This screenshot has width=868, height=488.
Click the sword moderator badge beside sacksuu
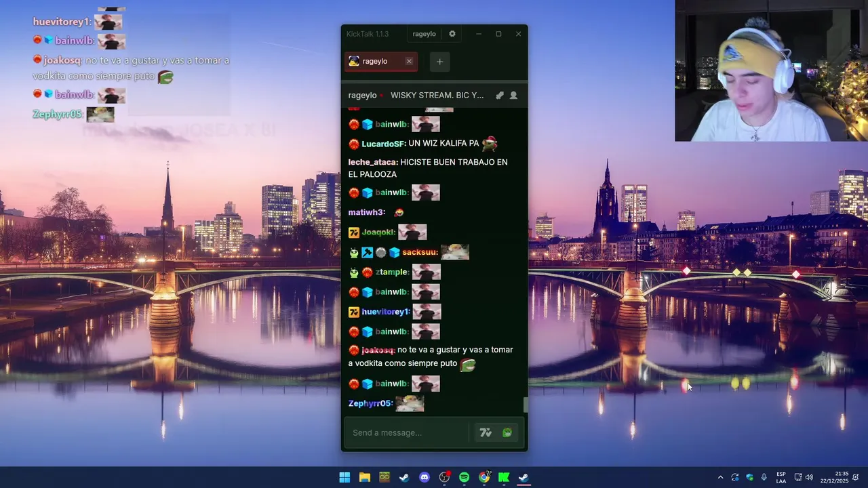coord(367,253)
